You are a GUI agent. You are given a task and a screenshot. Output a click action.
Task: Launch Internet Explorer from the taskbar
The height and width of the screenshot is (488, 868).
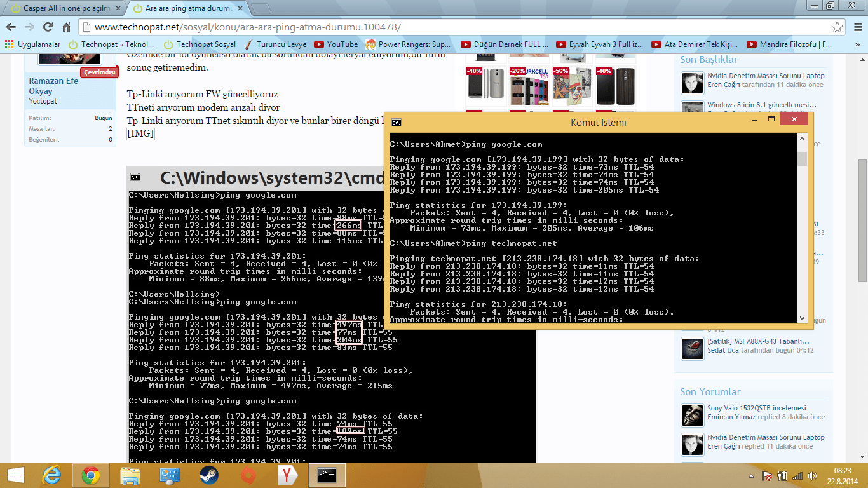tap(52, 475)
